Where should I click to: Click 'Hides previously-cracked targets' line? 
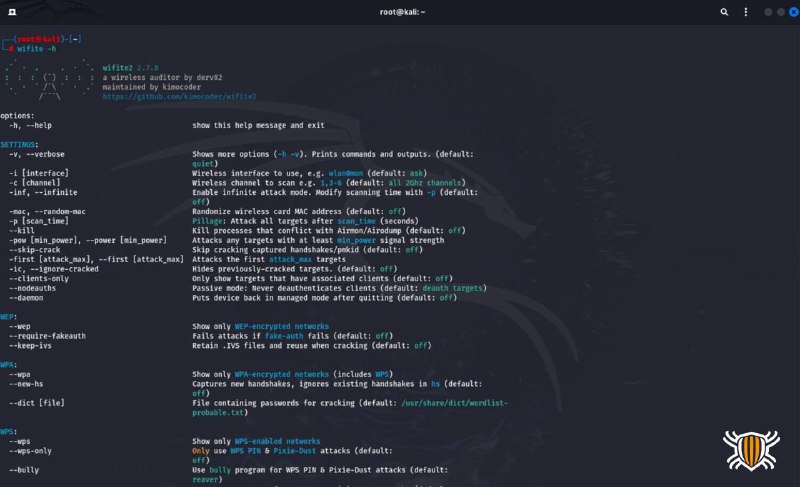pyautogui.click(x=294, y=269)
